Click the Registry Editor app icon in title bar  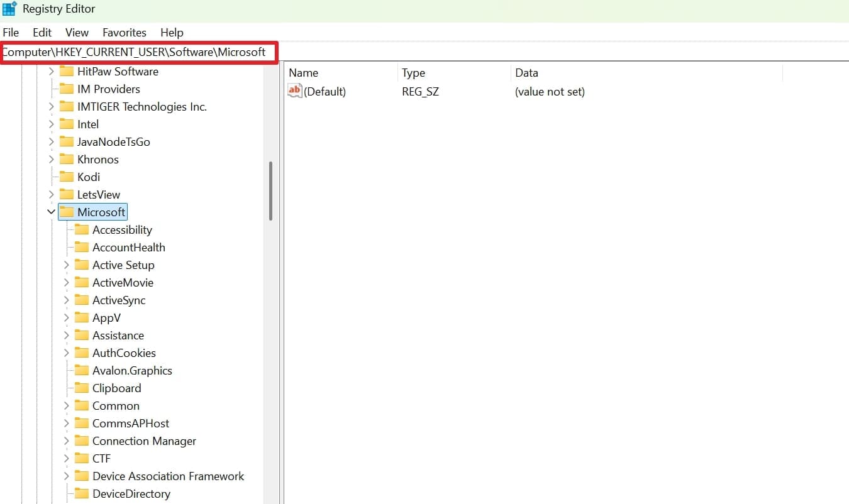[x=9, y=9]
